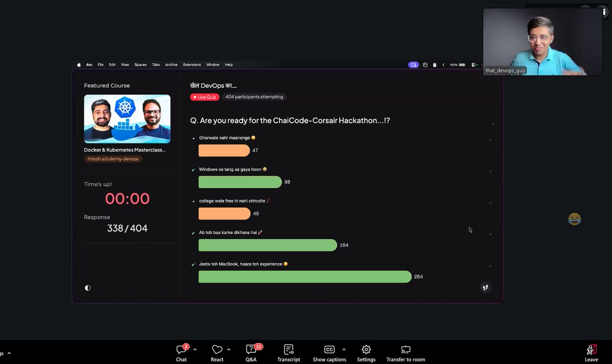Open the Extensions menu

tap(192, 65)
